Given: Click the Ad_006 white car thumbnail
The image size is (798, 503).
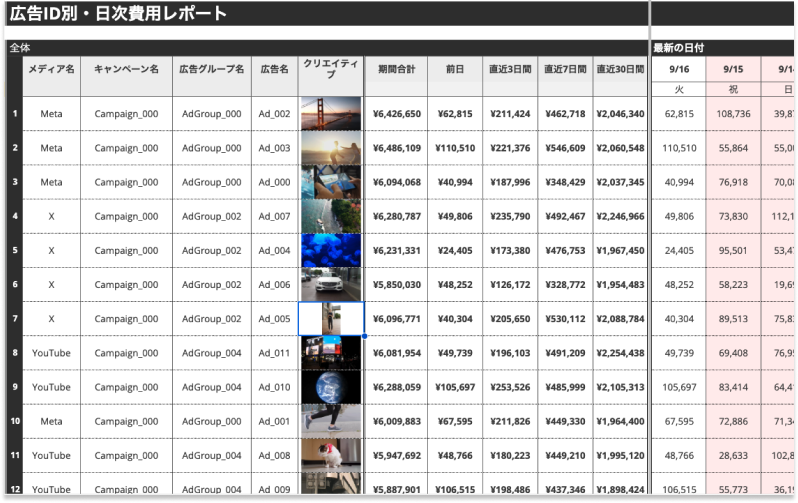Looking at the screenshot, I should coord(331,284).
